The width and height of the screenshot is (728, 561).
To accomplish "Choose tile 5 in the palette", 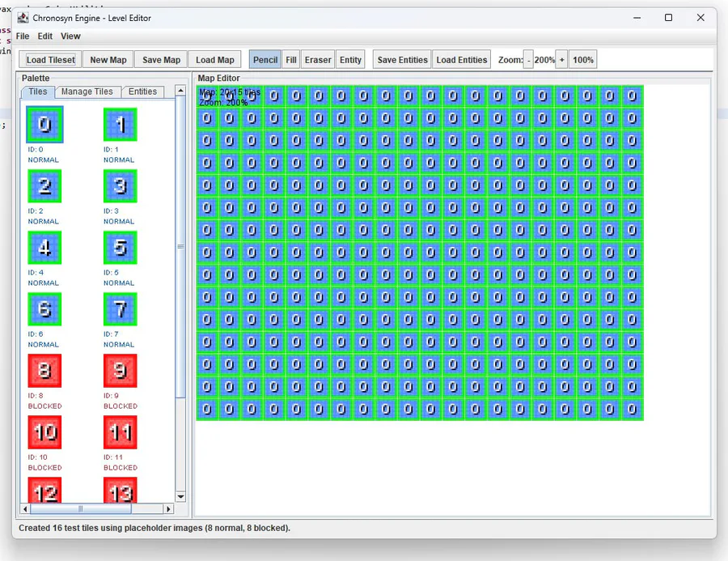I will 121,248.
